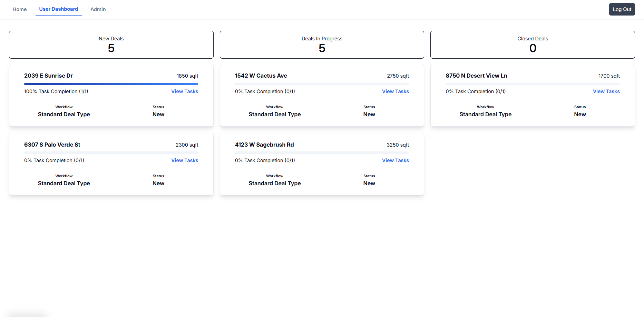Click the New status on 4123 W Sagebrush card
Screen dimensions: 644x317
tap(369, 183)
